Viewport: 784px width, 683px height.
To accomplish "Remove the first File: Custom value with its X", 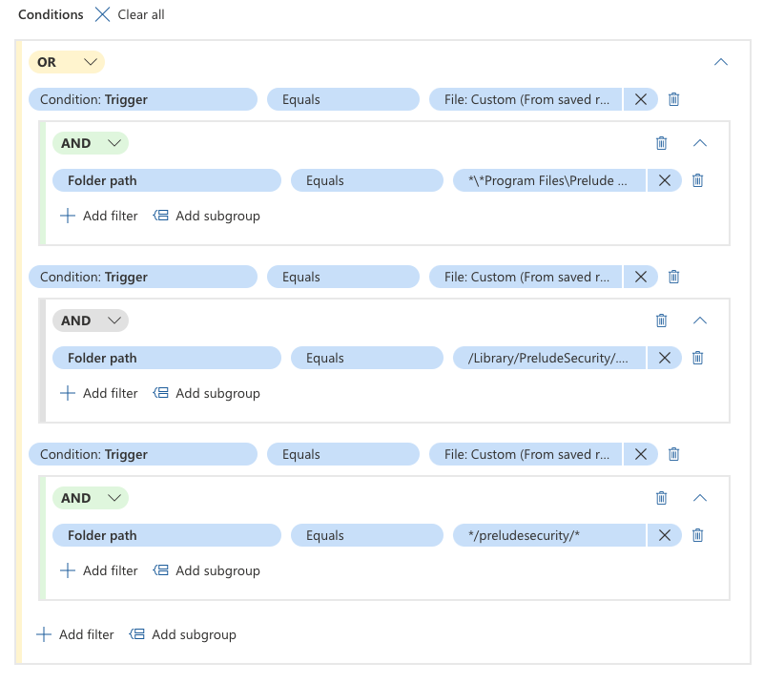I will tap(640, 99).
